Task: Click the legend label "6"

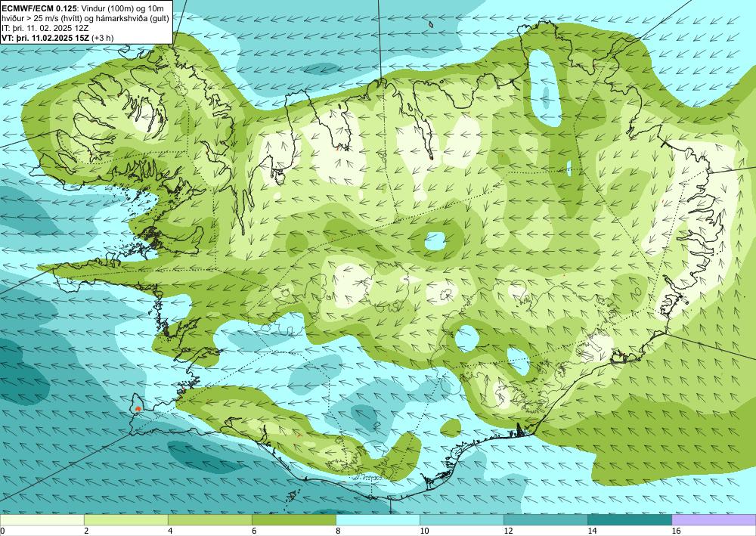Action: (254, 531)
